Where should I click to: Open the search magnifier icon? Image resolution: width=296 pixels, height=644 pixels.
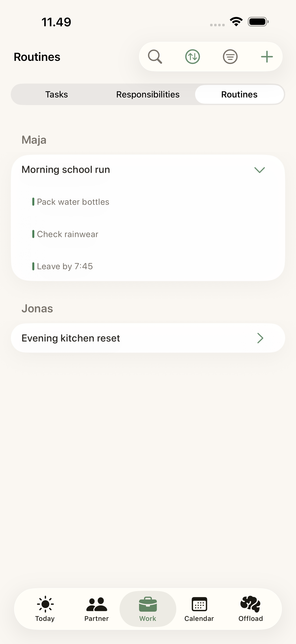tap(155, 57)
